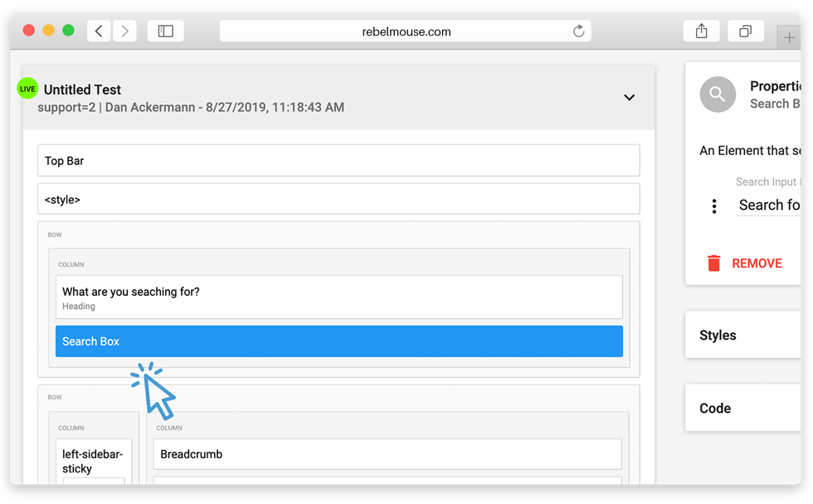Expand the Untitled Test header chevron

pyautogui.click(x=629, y=98)
